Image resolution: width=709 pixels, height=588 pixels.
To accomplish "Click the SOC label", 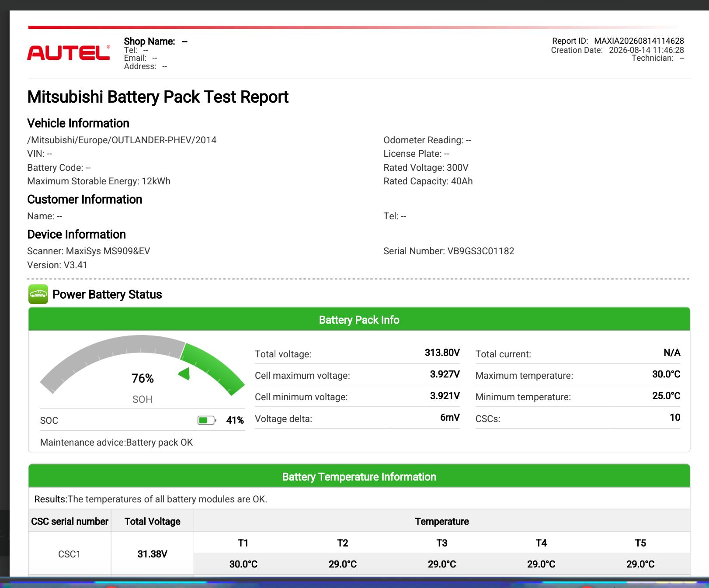I will (49, 421).
